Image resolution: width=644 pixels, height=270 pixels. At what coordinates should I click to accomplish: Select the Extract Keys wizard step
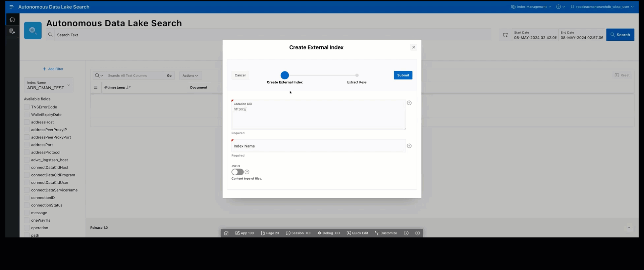pos(357,79)
